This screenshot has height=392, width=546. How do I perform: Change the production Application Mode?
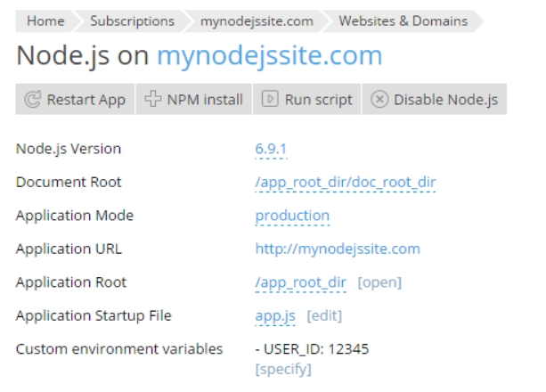(291, 216)
